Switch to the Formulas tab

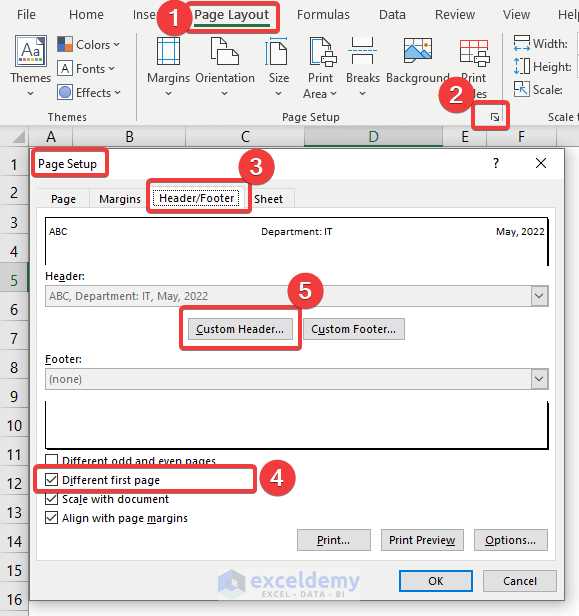point(323,15)
